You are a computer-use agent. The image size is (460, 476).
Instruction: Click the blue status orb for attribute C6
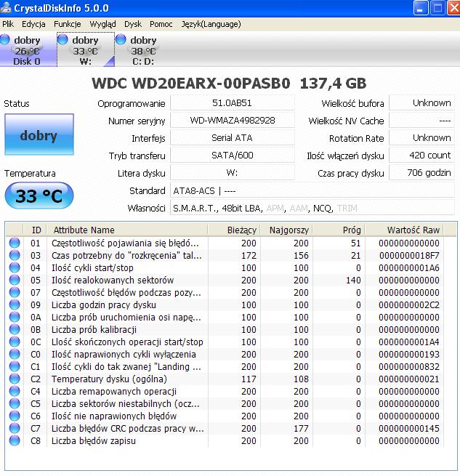pyautogui.click(x=15, y=416)
